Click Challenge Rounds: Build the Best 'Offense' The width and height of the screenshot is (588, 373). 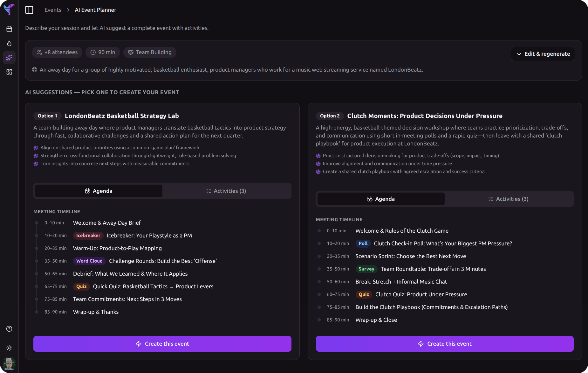pyautogui.click(x=163, y=261)
